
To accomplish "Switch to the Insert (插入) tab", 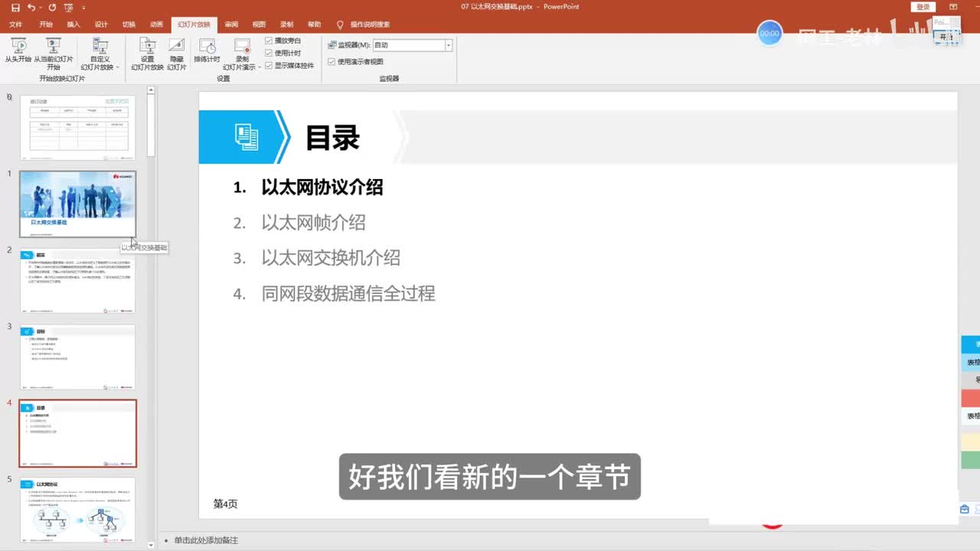I will pos(73,24).
